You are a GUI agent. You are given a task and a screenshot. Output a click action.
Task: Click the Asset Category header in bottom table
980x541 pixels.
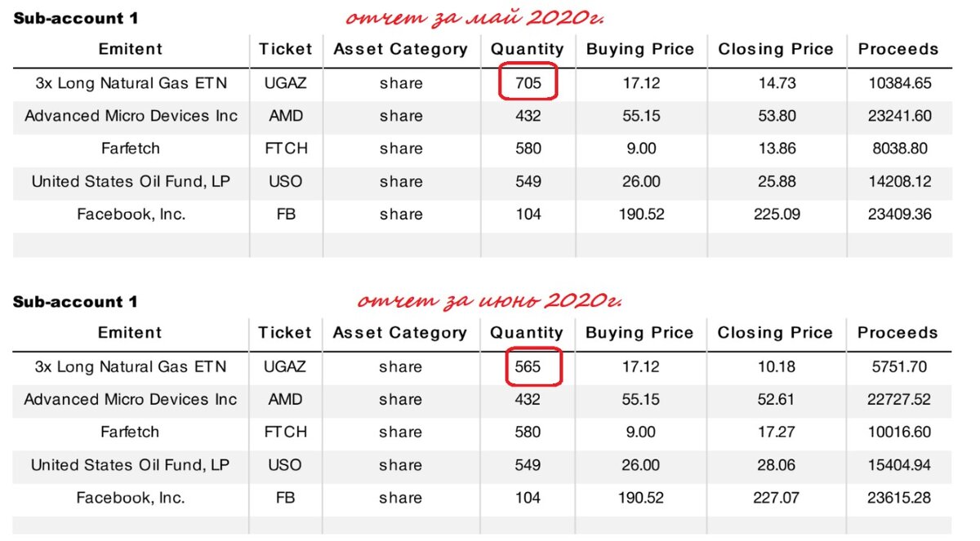pyautogui.click(x=400, y=333)
